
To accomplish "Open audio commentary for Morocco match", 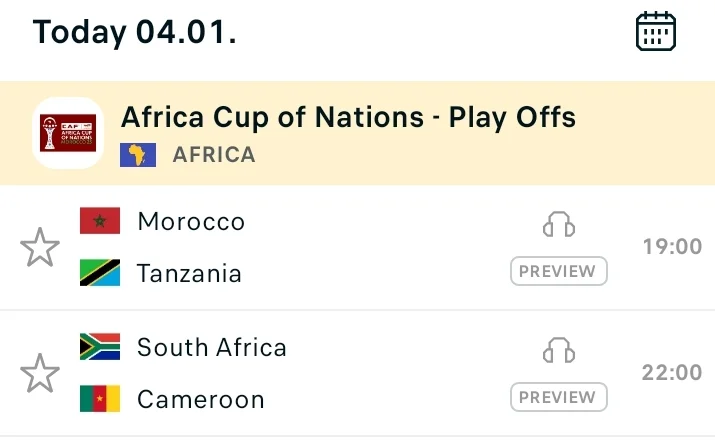I will pos(559,224).
